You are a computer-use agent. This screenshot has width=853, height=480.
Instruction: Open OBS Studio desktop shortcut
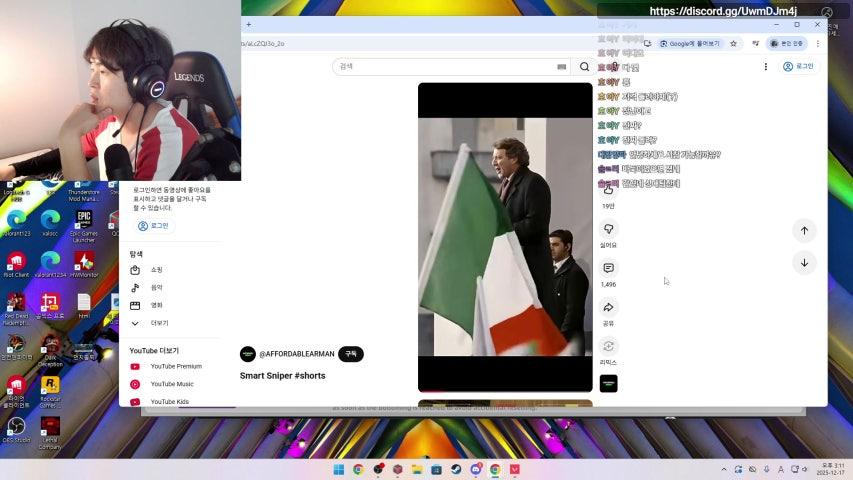(16, 430)
